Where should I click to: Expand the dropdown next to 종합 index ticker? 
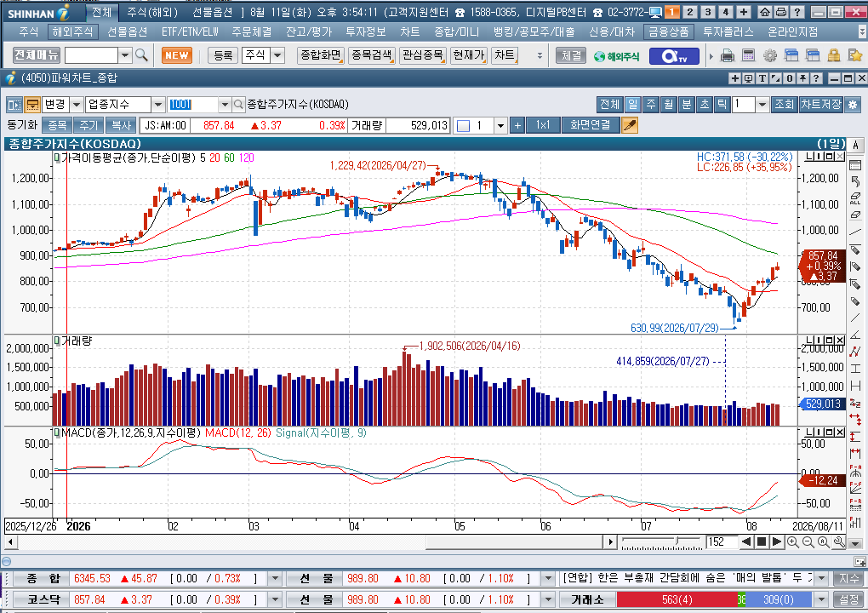coord(275,579)
